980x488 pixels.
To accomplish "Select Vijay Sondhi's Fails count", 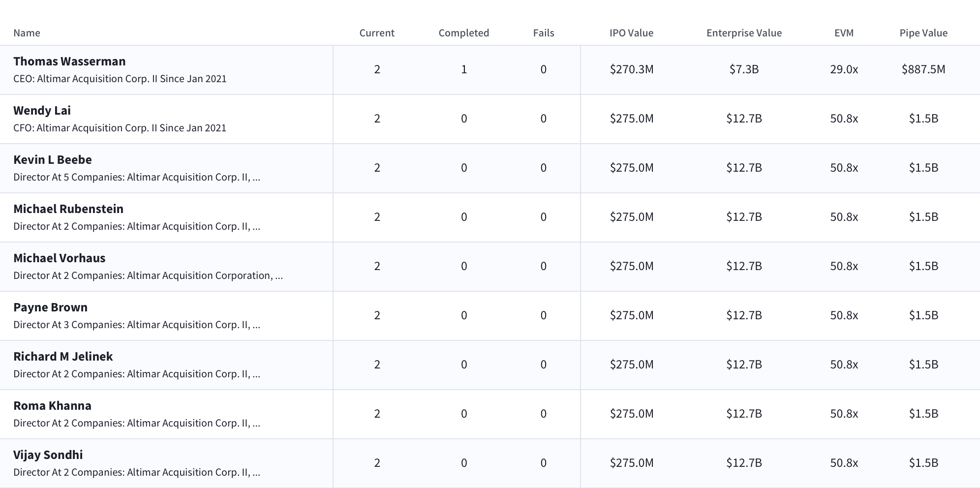I will pyautogui.click(x=544, y=463).
